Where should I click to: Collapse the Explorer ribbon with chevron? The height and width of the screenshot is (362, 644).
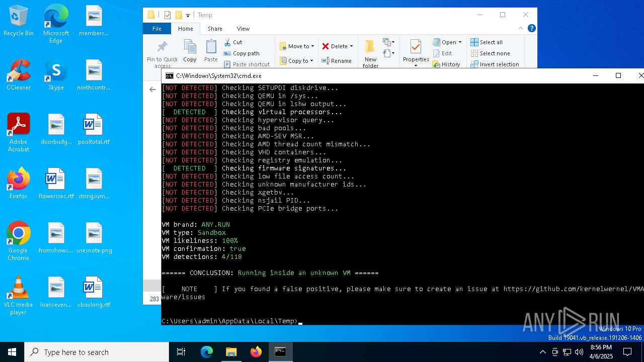(x=521, y=29)
